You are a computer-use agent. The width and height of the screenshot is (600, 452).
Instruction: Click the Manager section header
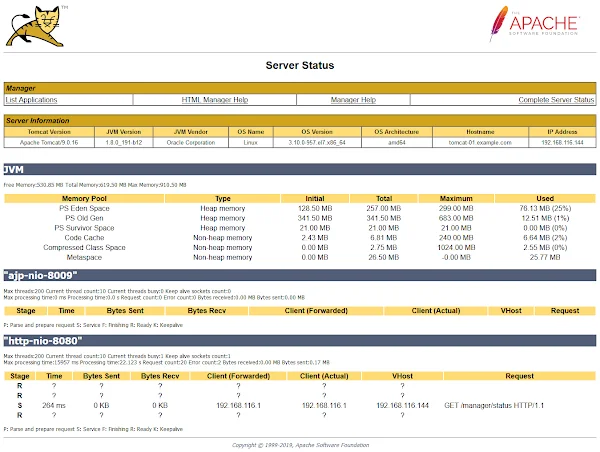(300, 88)
